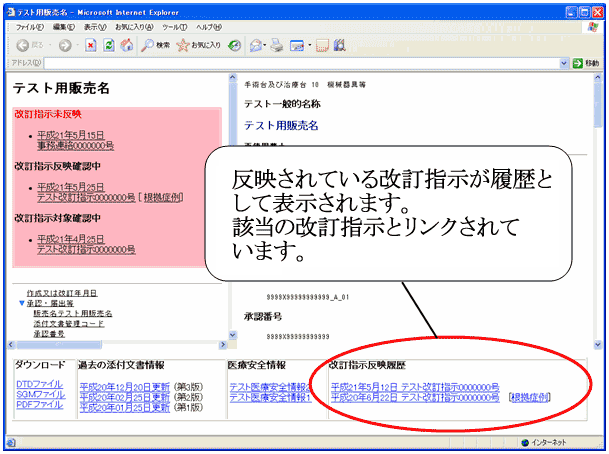Select tree item 添付文書管理コード
The height and width of the screenshot is (454, 609).
coord(68,324)
